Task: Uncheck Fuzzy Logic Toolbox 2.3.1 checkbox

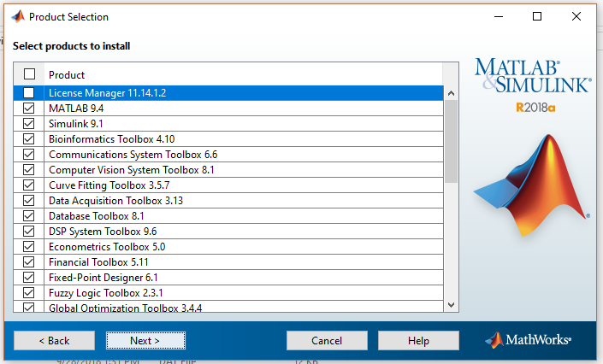Action: tap(28, 292)
